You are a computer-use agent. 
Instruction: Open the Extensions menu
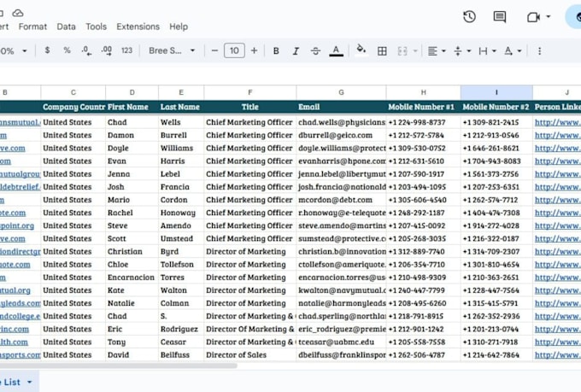coord(138,26)
